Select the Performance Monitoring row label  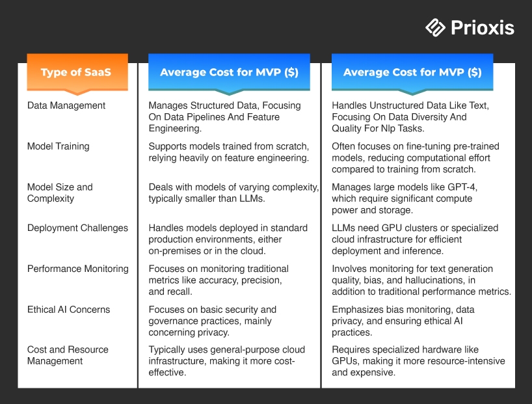point(78,269)
